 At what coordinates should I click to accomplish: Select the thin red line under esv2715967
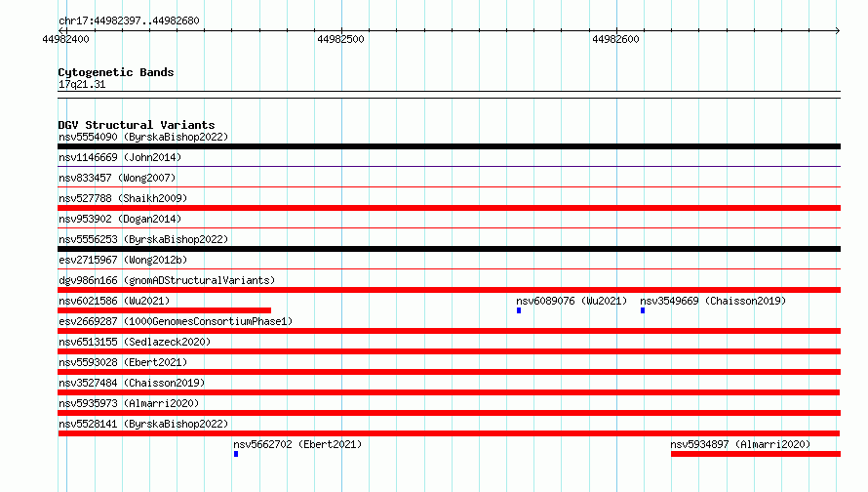pos(449,268)
